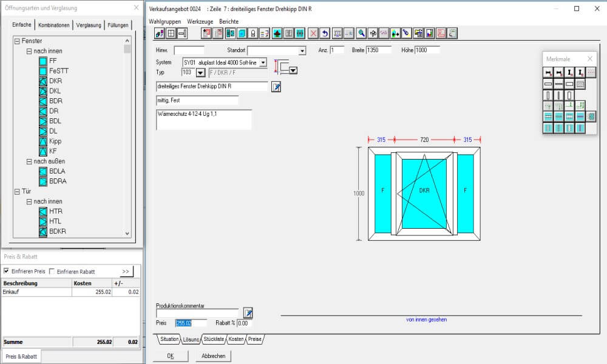Click the first icon in Merkmale palette
Viewport: 607px width, 364px height.
548,72
